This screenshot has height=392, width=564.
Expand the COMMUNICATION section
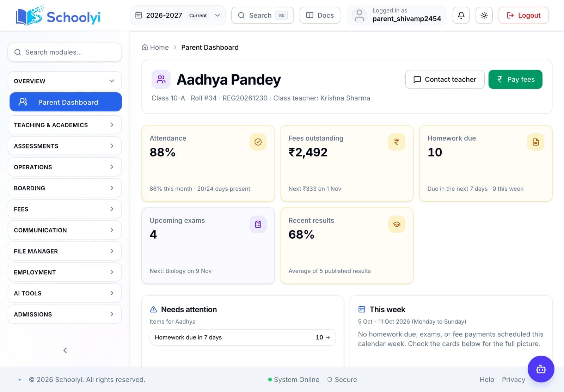coord(65,230)
